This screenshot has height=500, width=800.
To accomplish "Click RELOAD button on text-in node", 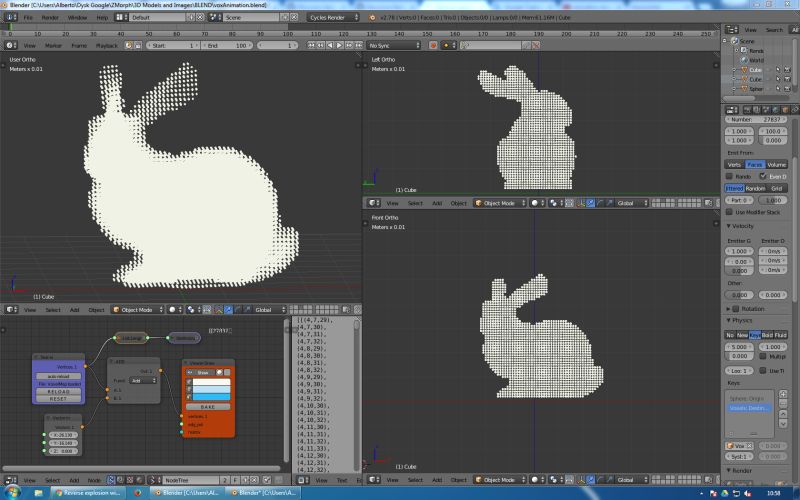I will pos(59,391).
